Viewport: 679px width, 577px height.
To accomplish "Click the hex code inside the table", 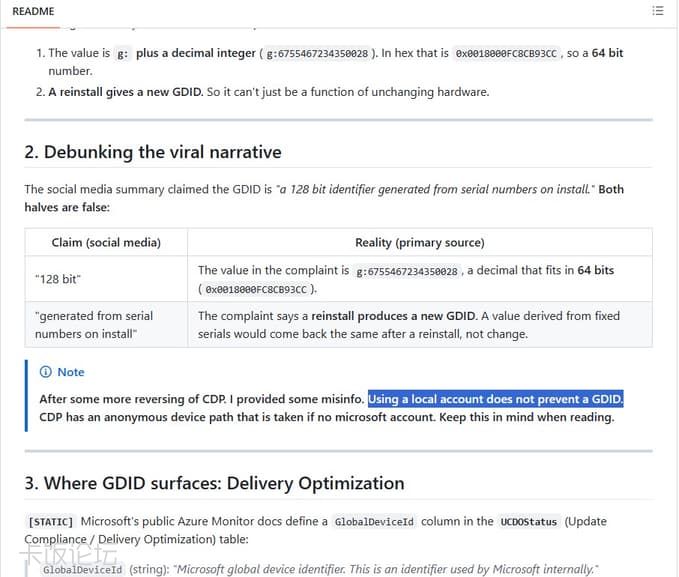I will pyautogui.click(x=256, y=289).
